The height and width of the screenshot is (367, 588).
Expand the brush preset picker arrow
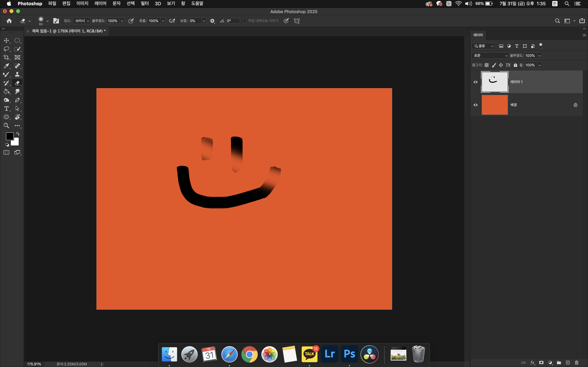point(47,21)
